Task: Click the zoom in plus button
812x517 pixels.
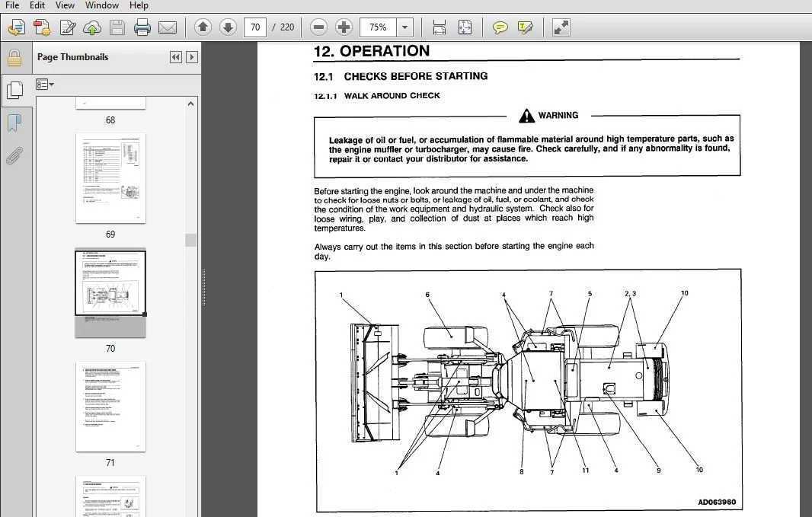Action: 344,27
